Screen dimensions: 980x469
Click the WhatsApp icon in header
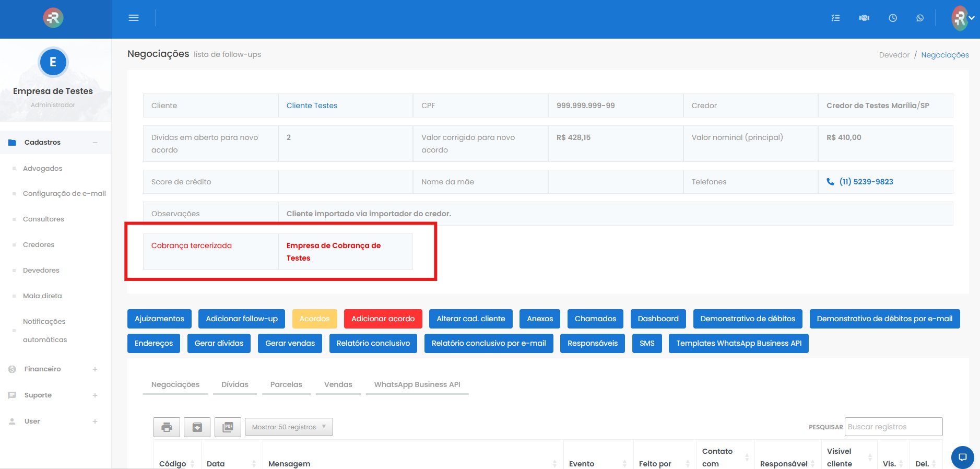click(x=920, y=18)
